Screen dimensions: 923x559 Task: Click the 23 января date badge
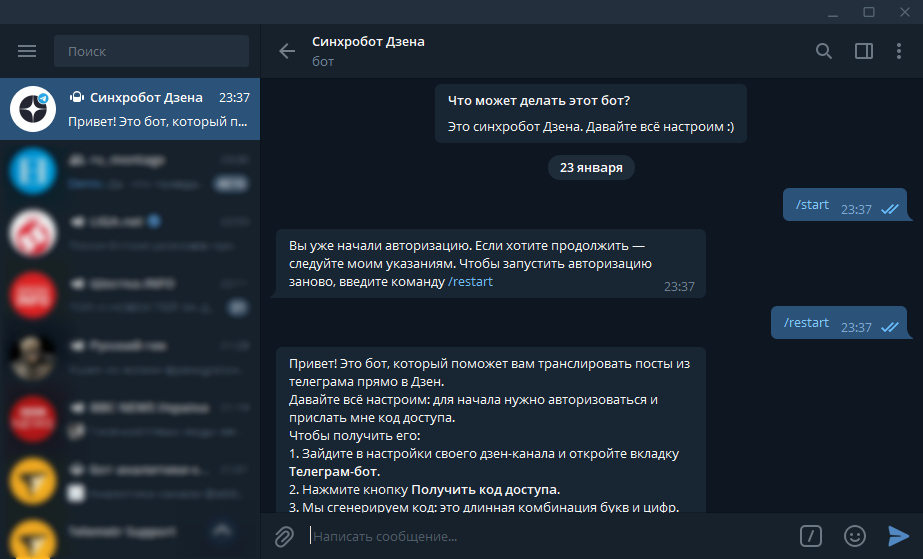coord(591,168)
